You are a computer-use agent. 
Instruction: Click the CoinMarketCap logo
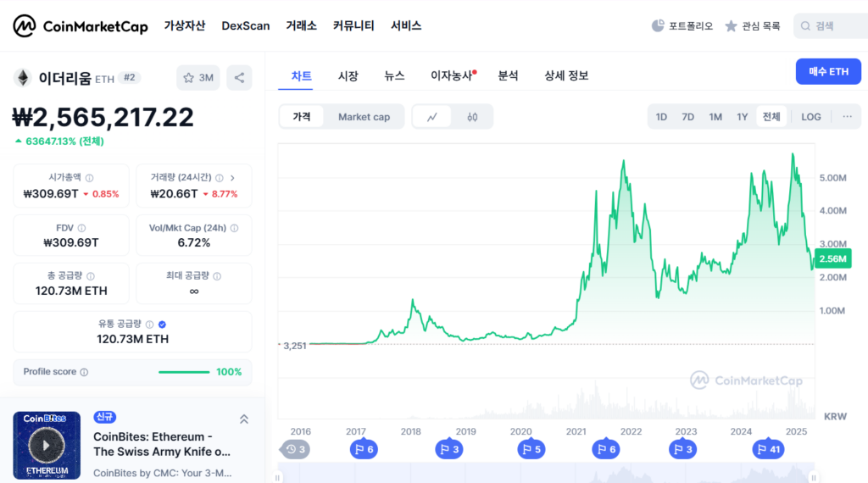[x=81, y=26]
